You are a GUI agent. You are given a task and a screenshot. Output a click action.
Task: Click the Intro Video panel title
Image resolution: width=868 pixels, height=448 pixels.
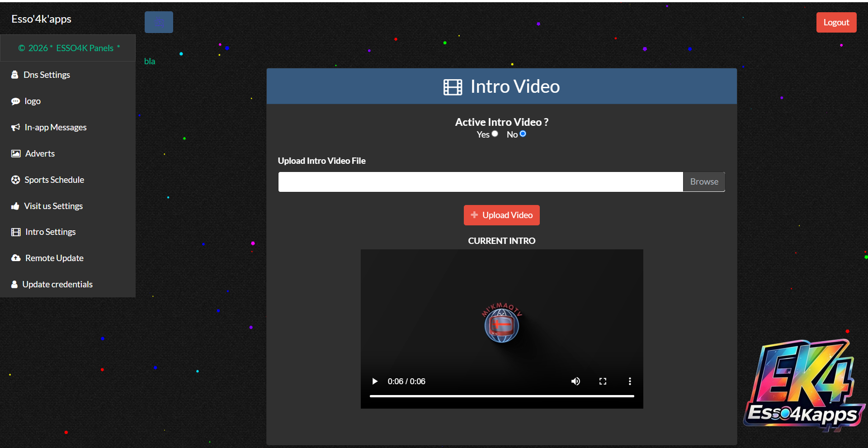point(515,87)
